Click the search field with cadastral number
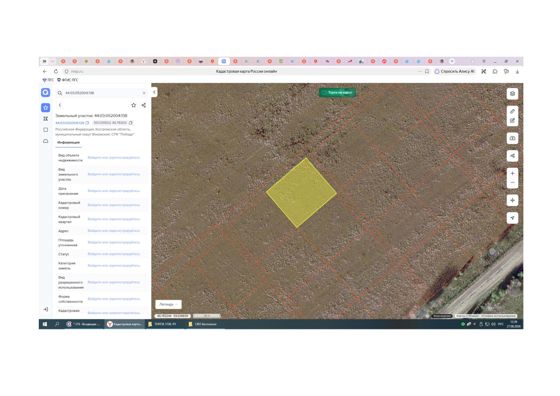Viewport: 560px width, 396px height. pyautogui.click(x=102, y=93)
